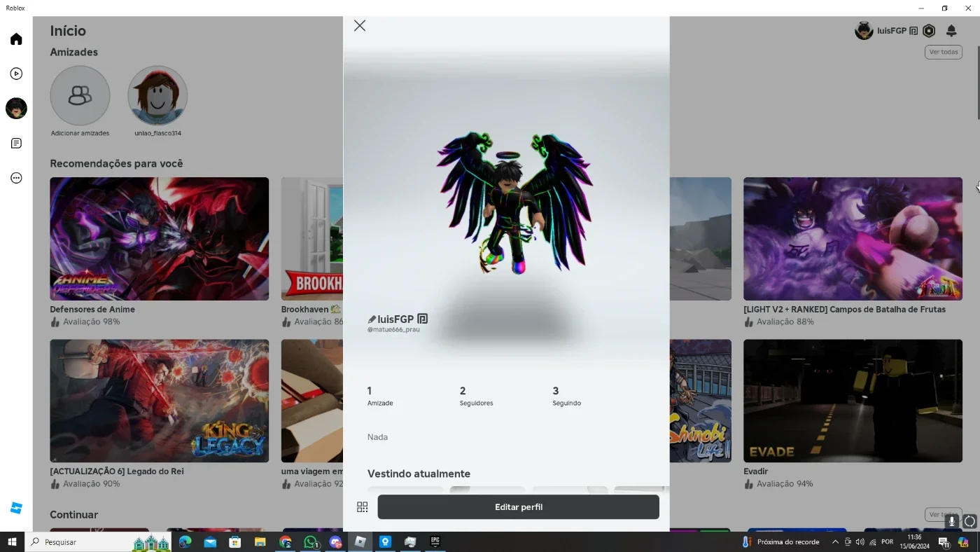Open the chat messages sidebar icon
The image size is (980, 552).
tap(16, 144)
